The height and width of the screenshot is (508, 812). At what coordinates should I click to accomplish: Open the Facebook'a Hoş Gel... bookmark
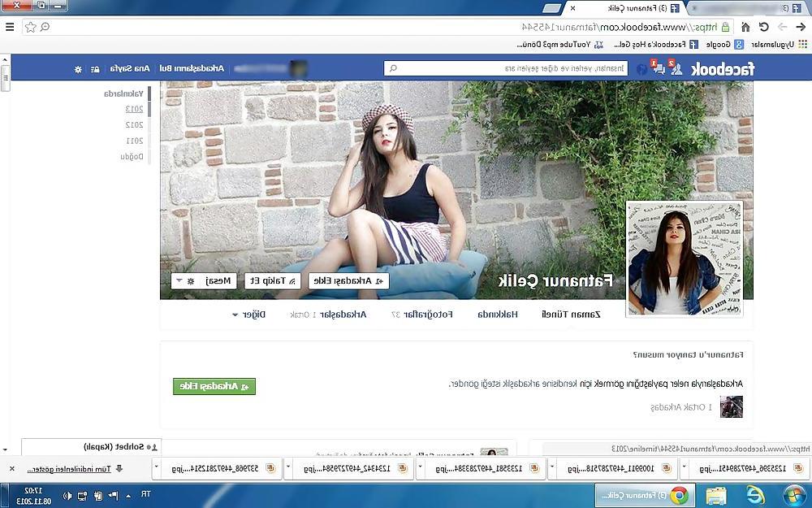655,45
